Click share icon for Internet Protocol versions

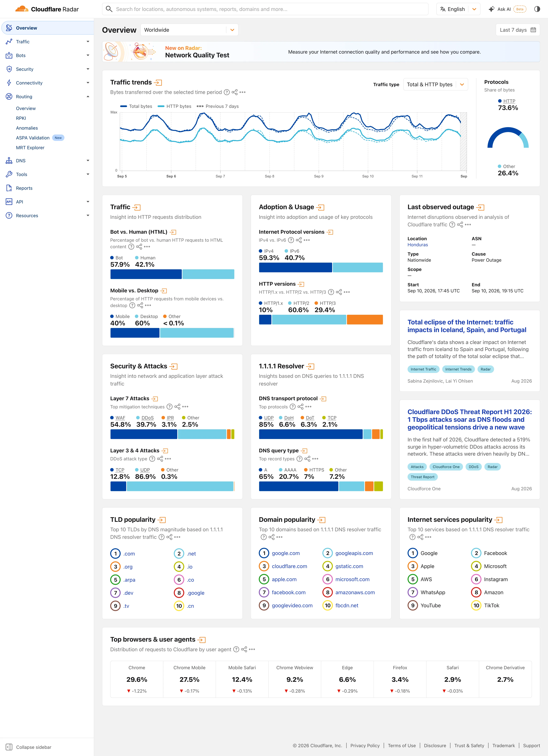pyautogui.click(x=299, y=240)
